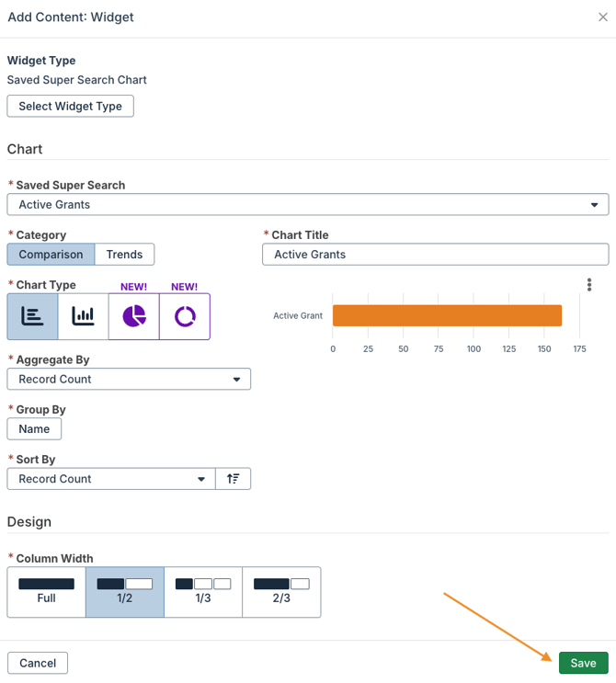Screen dimensions: 616x683
Task: Click into the Chart Title field
Action: tap(435, 255)
